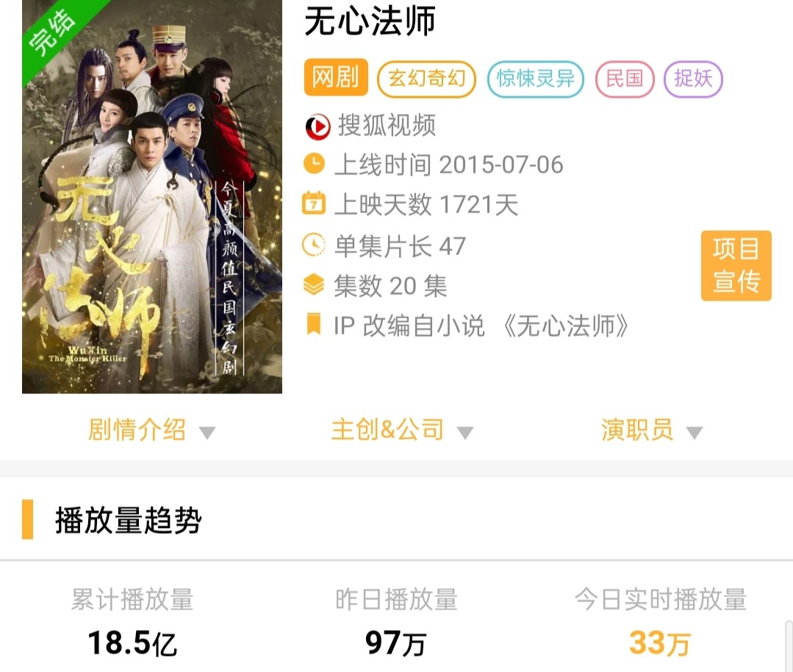Click the stacked layers icon beside 集数
This screenshot has width=793, height=672.
314,285
